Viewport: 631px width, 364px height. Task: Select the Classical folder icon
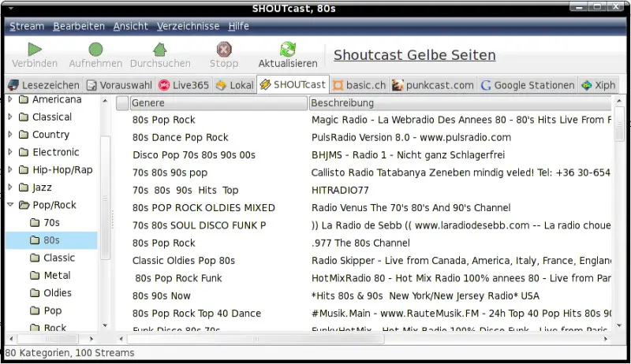tap(24, 117)
